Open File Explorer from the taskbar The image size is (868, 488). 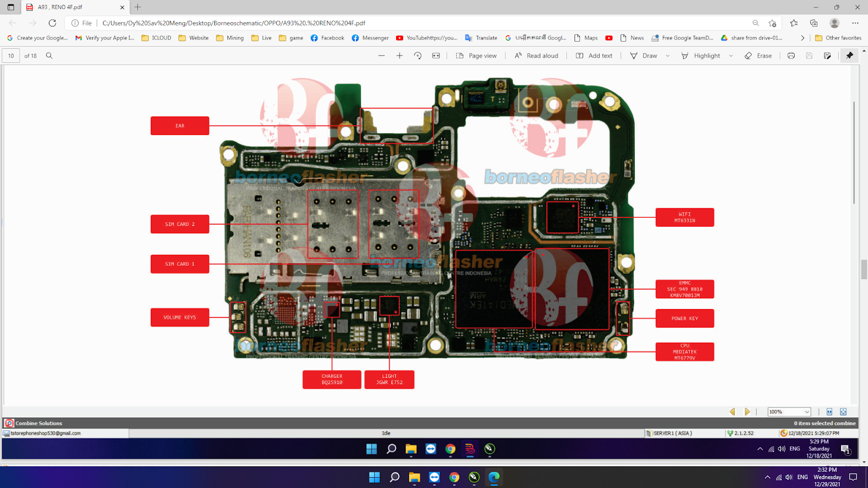[x=414, y=477]
